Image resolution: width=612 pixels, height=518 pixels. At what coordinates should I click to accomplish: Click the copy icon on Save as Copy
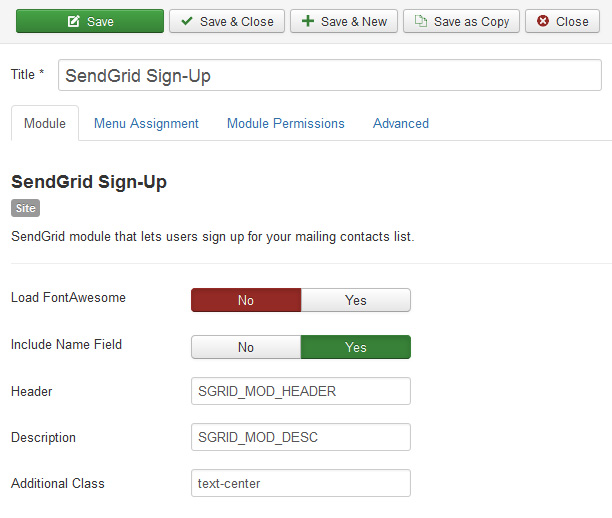point(421,21)
